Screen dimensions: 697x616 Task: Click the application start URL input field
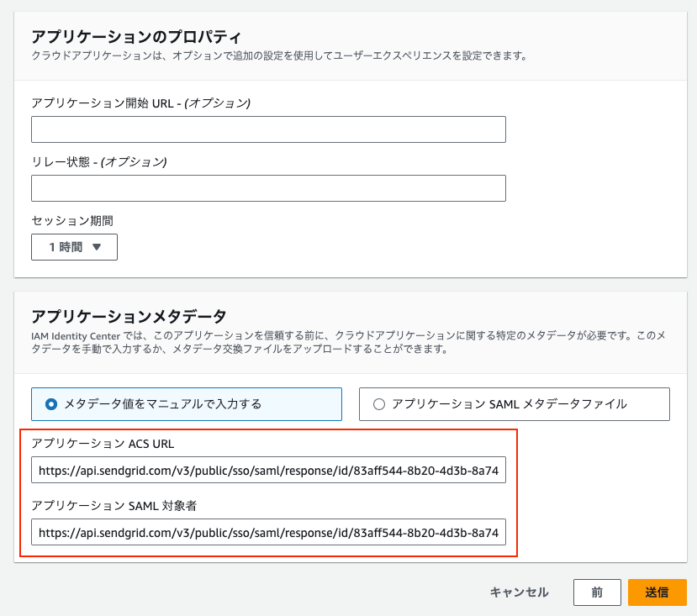(x=268, y=129)
